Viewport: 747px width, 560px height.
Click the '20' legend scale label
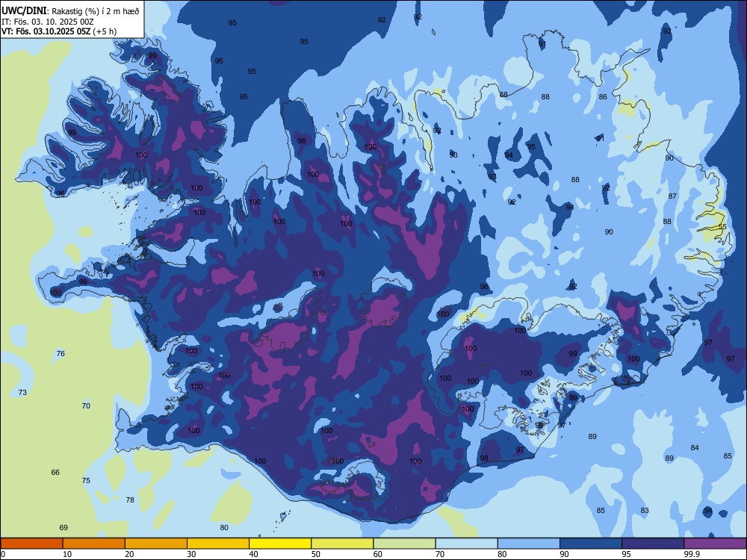(x=129, y=554)
